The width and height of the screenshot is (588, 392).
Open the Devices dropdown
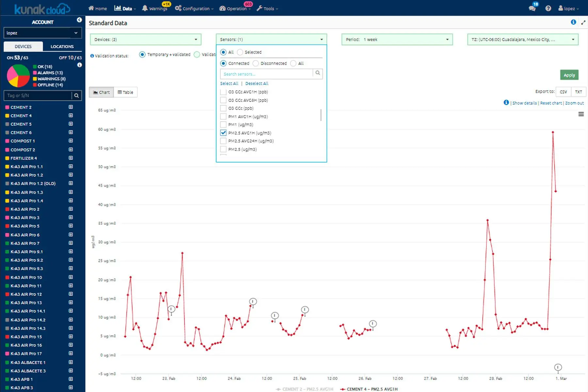click(x=146, y=40)
